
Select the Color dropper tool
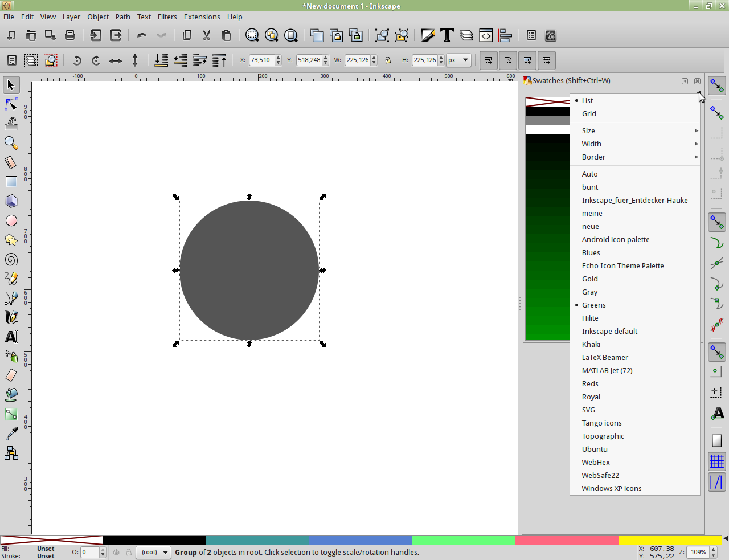11,434
